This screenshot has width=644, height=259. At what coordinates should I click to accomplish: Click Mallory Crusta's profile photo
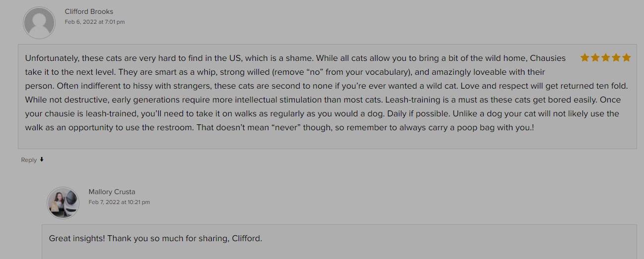[x=63, y=203]
